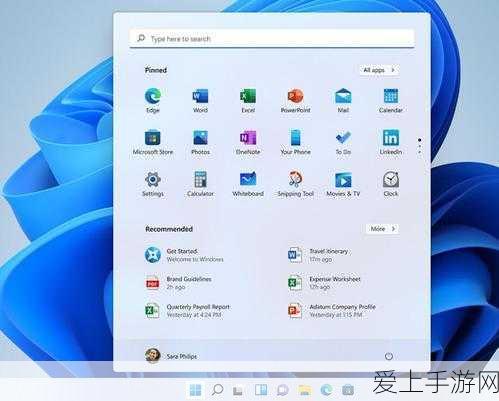Click the power button icon
The image size is (499, 401).
click(x=389, y=356)
